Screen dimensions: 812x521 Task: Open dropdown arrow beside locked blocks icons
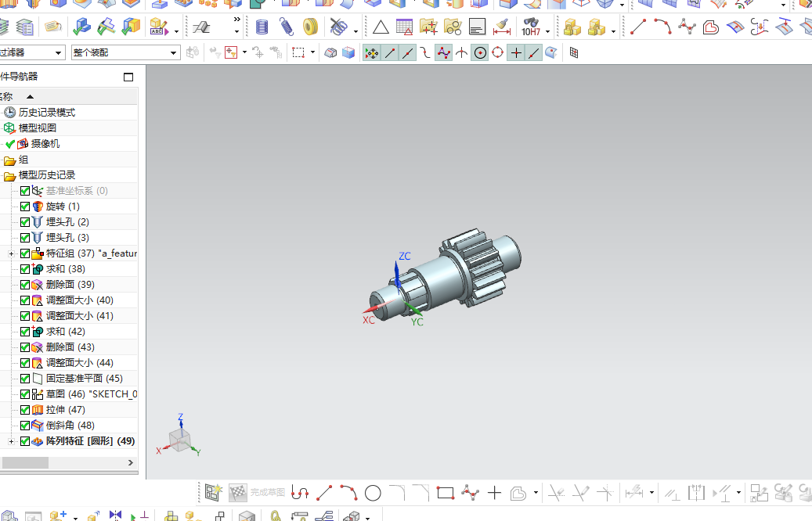tap(614, 31)
